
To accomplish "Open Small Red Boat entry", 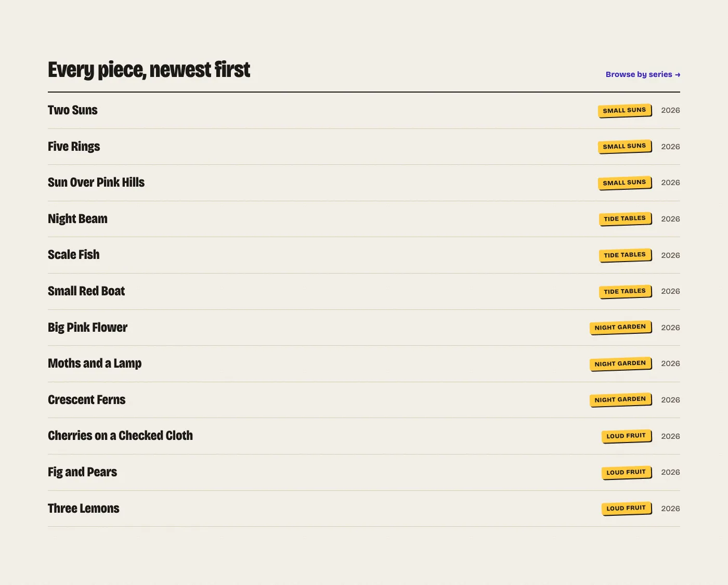I will coord(86,291).
